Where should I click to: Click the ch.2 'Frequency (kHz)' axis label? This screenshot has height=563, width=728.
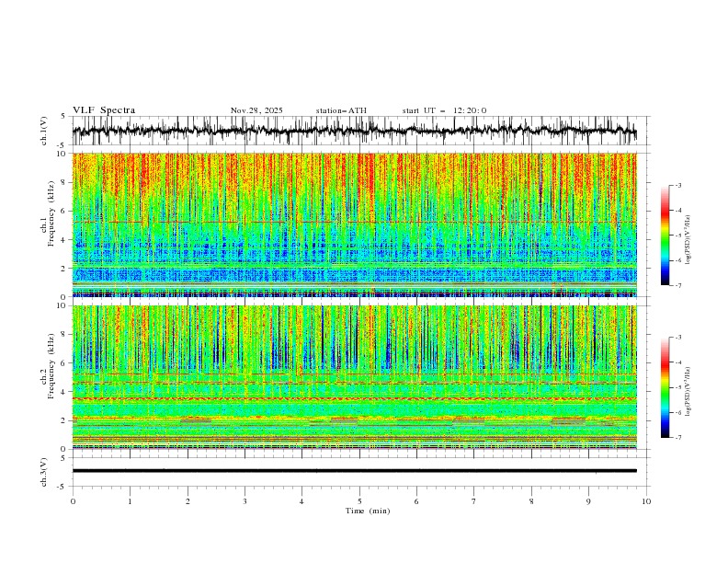pyautogui.click(x=51, y=366)
